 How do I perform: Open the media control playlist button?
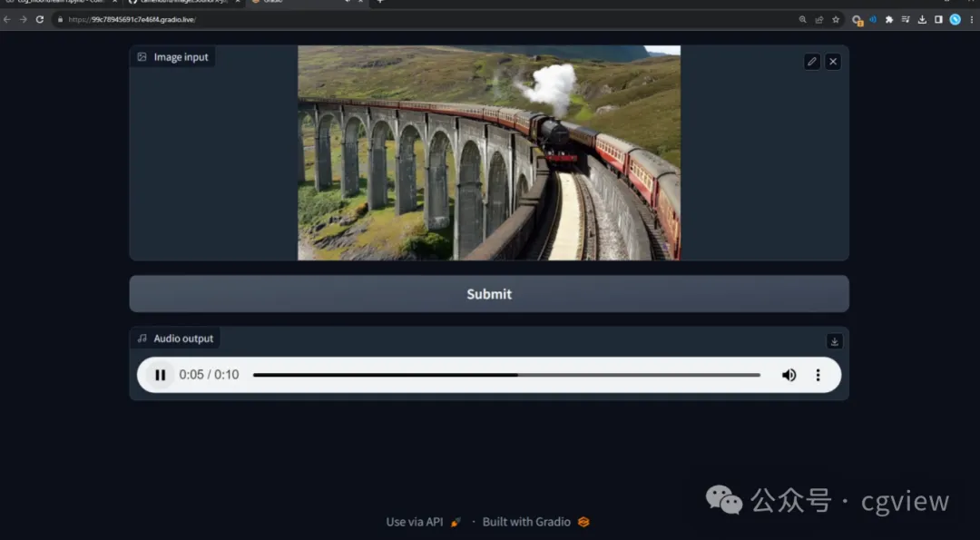906,19
